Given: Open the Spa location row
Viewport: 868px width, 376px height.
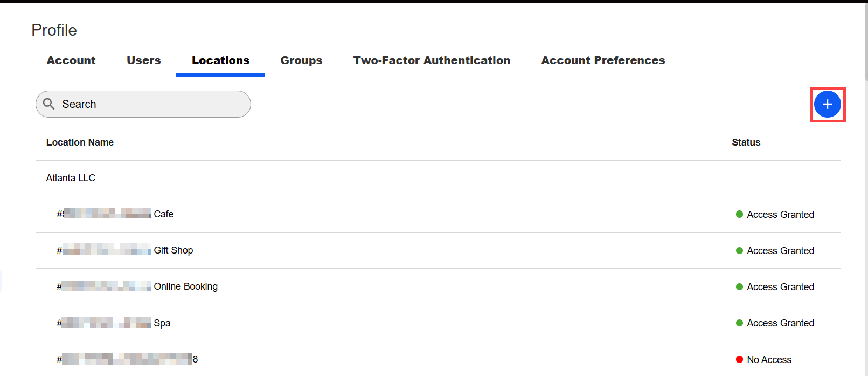Looking at the screenshot, I should [162, 323].
